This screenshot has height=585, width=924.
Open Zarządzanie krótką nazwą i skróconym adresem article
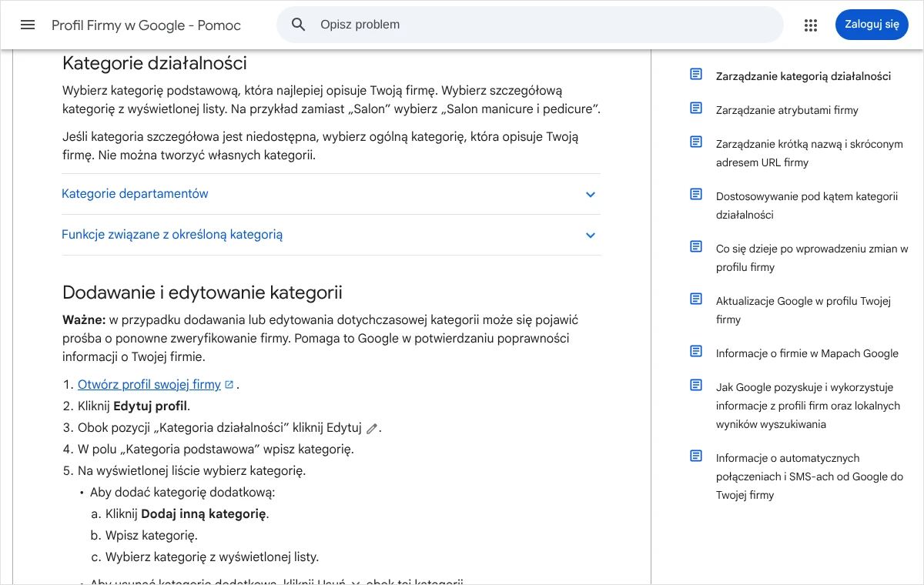point(809,153)
